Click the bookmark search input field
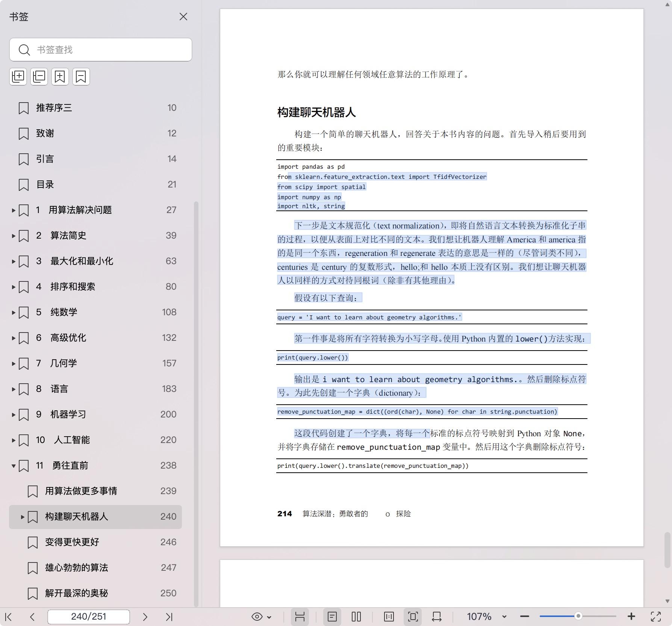This screenshot has width=672, height=626. [101, 50]
